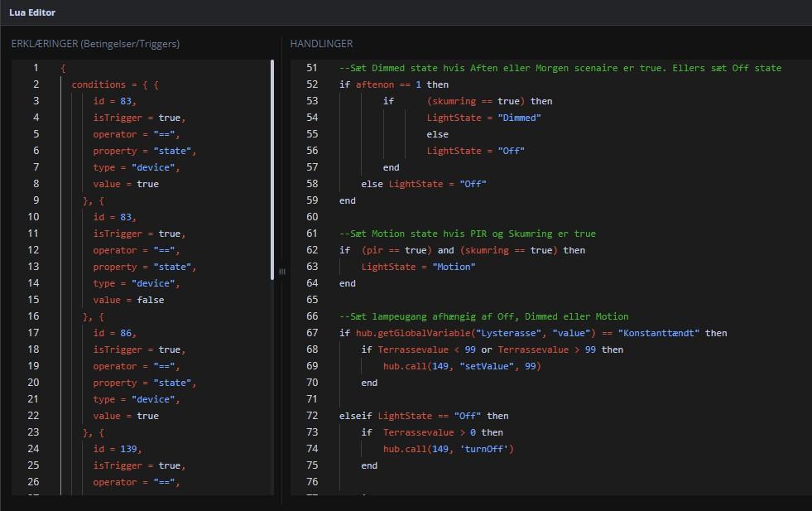Viewport: 812px width, 511px height.
Task: Click the left pane vertical scrollbar
Action: (x=272, y=166)
